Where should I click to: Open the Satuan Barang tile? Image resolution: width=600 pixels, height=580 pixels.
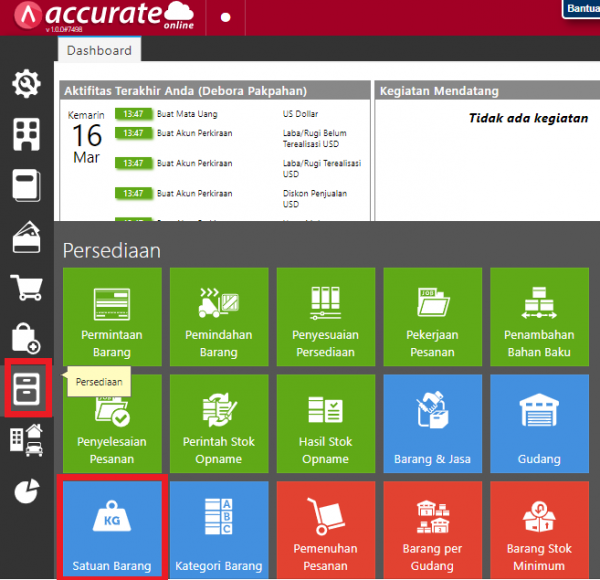(x=111, y=528)
